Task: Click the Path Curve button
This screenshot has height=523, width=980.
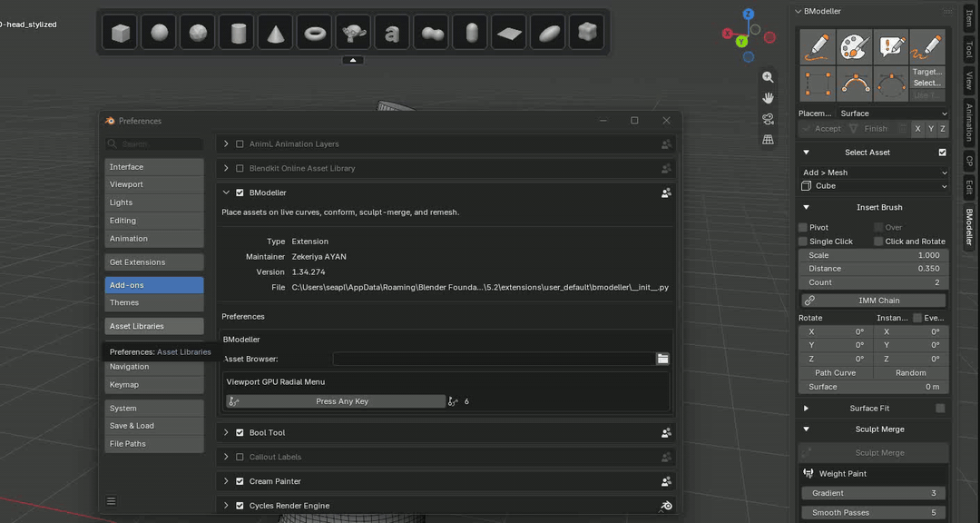Action: 836,373
